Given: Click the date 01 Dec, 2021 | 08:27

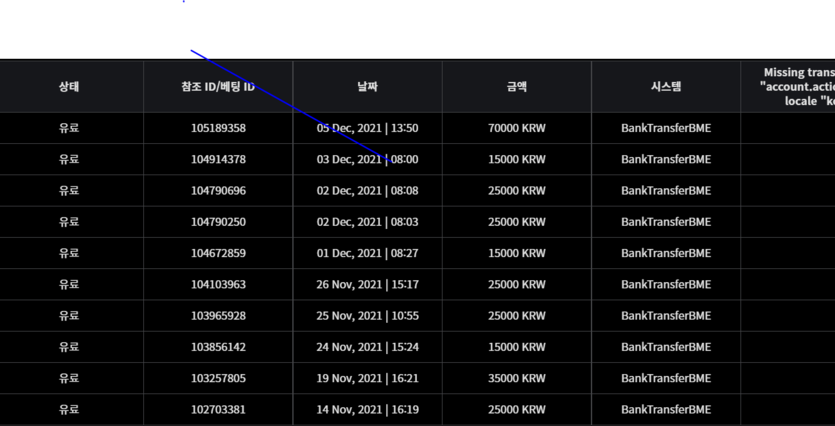Looking at the screenshot, I should click(367, 253).
